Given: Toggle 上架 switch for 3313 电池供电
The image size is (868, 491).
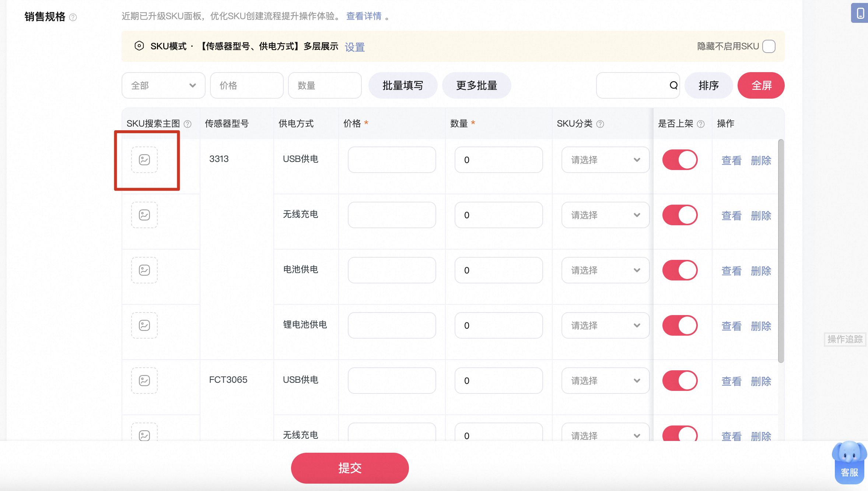Looking at the screenshot, I should coord(680,270).
